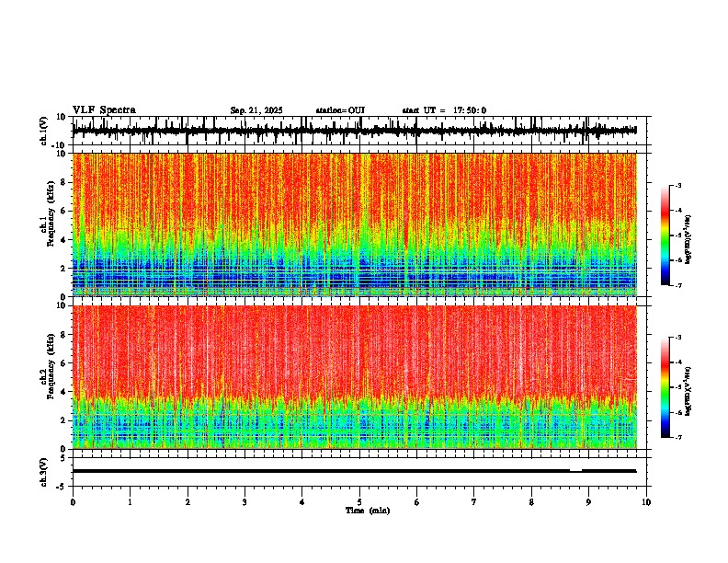Select the "start UT = 17:50:0" header text
This screenshot has height=563, width=728.
click(x=444, y=110)
